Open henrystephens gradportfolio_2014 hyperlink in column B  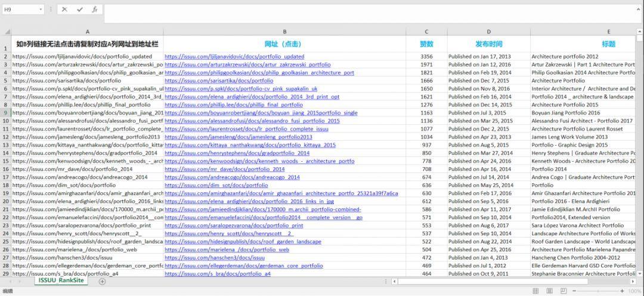pos(237,153)
